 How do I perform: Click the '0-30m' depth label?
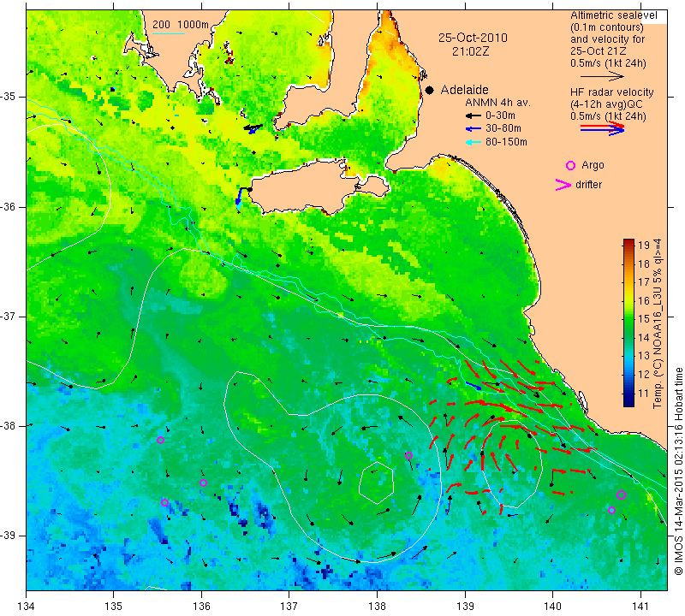pos(500,115)
